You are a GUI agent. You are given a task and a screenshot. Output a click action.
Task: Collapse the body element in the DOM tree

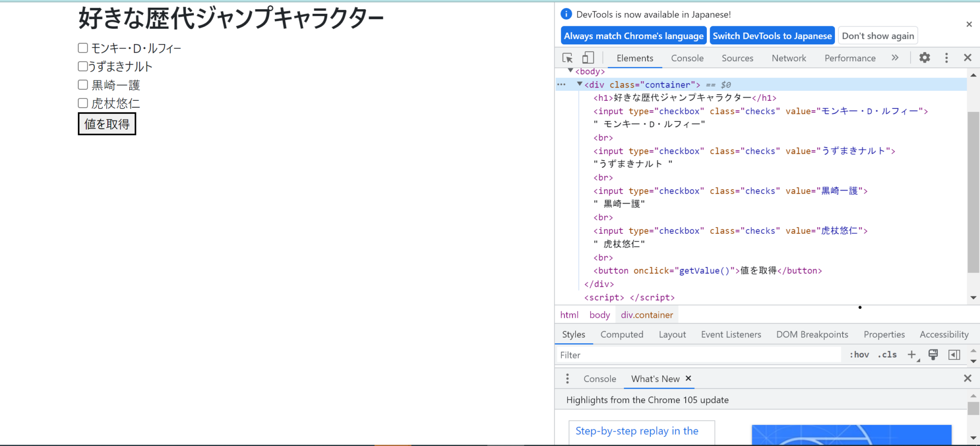tap(571, 71)
